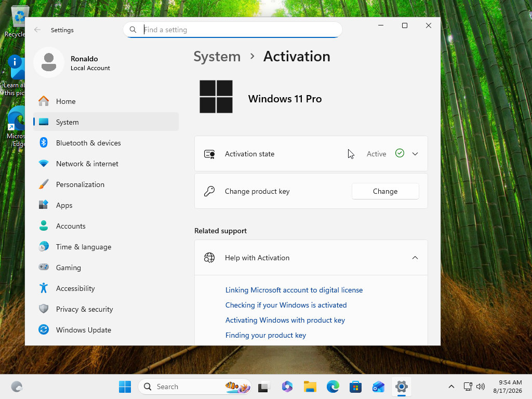
Task: Click the back arrow in Settings
Action: (x=37, y=30)
